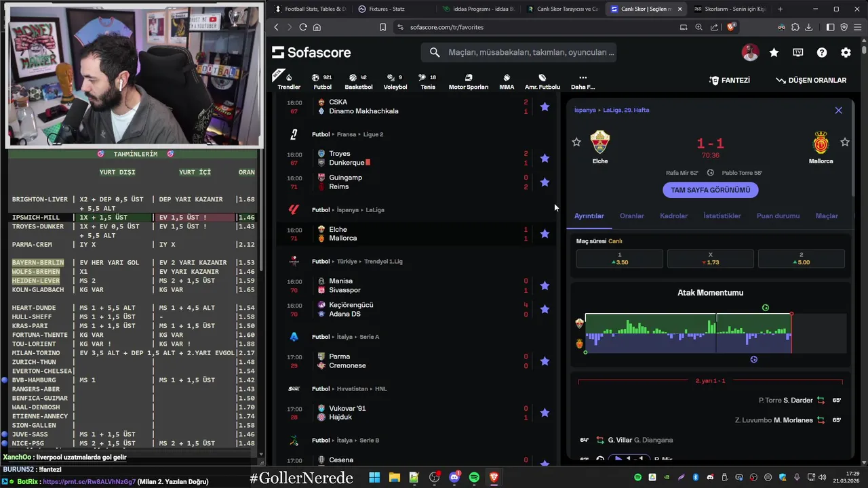This screenshot has height=488, width=868.
Task: Switch to the Kadrolar tab
Action: pos(674,216)
